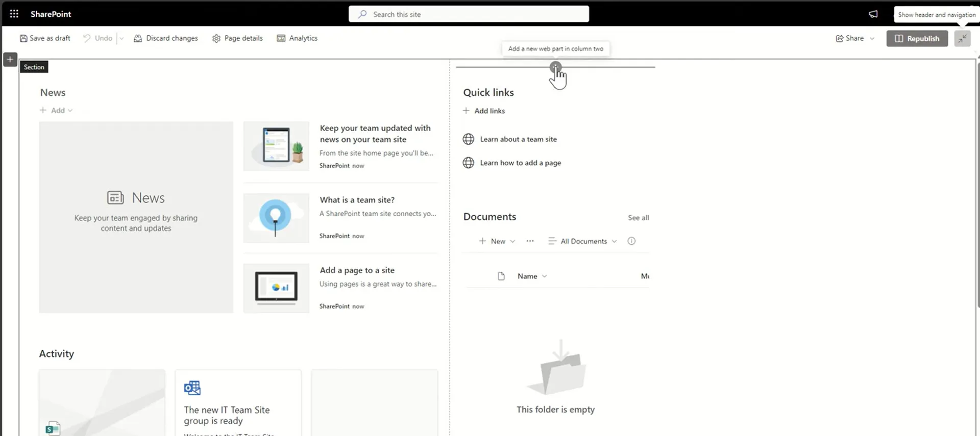The image size is (980, 436).
Task: Click the Outlook icon on activity card
Action: [192, 388]
